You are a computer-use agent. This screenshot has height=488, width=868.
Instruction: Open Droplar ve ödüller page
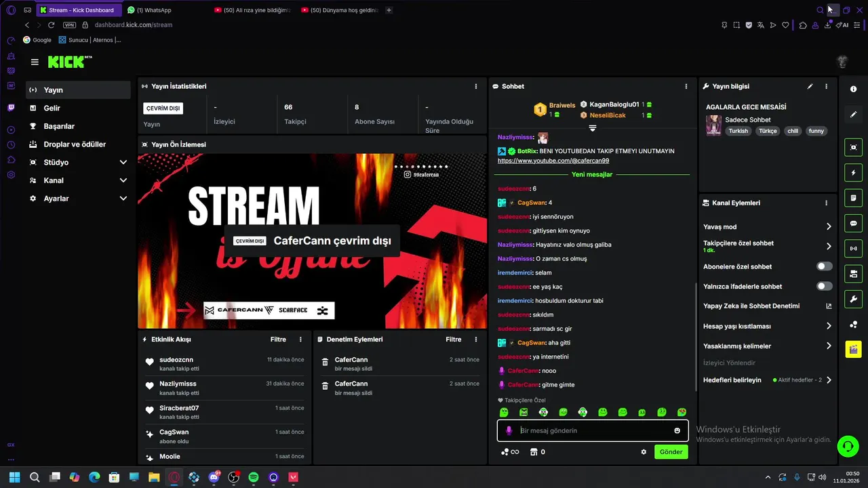(x=78, y=144)
